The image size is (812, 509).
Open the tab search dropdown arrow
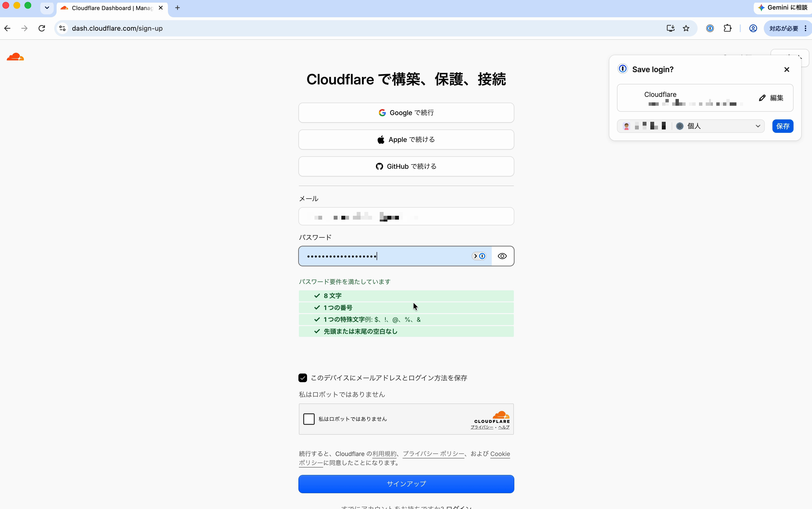[x=47, y=8]
